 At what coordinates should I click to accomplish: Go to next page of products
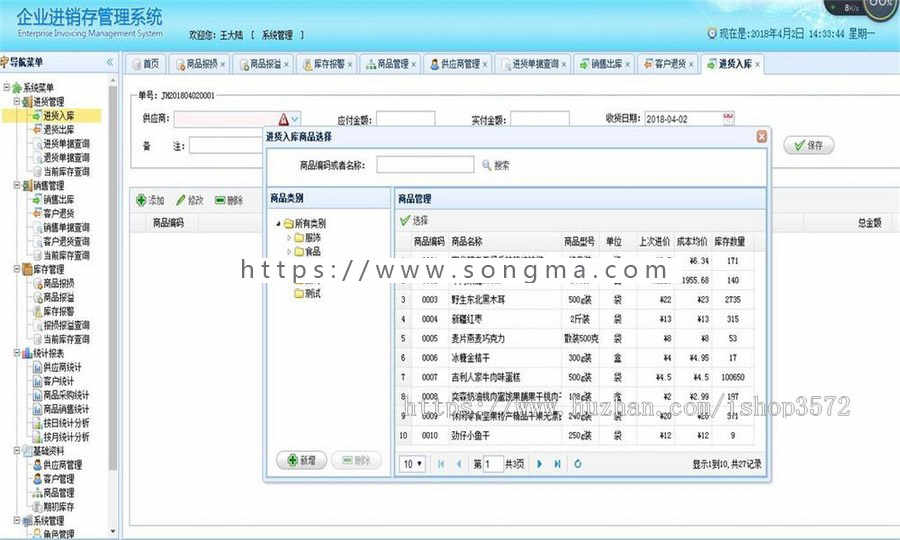tap(539, 464)
